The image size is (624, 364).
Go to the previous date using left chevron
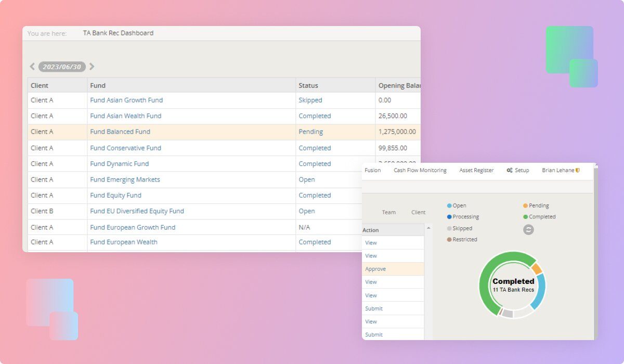[x=32, y=67]
